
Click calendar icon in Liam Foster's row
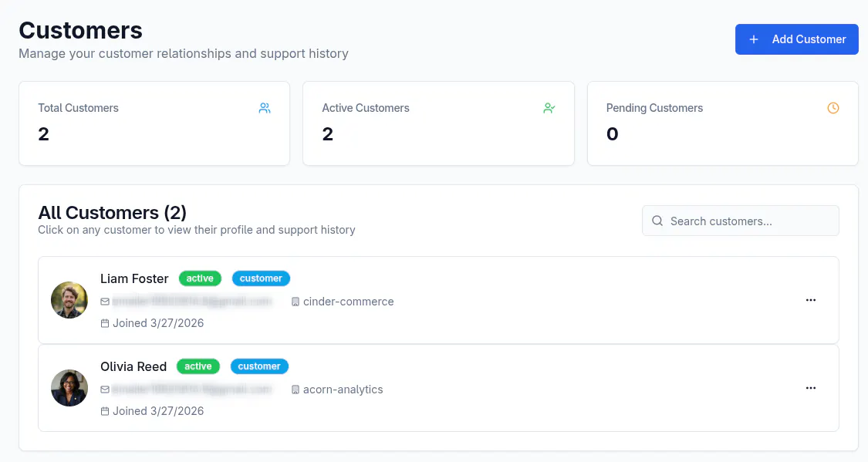pyautogui.click(x=105, y=323)
